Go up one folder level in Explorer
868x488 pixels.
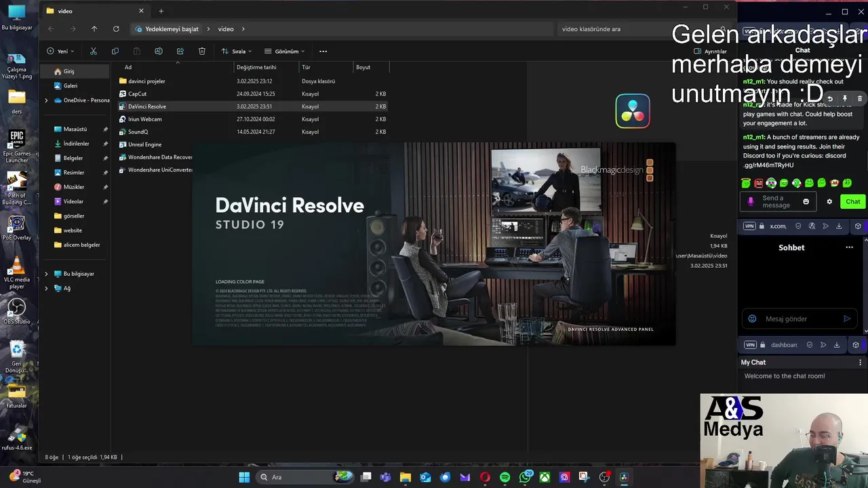click(94, 29)
